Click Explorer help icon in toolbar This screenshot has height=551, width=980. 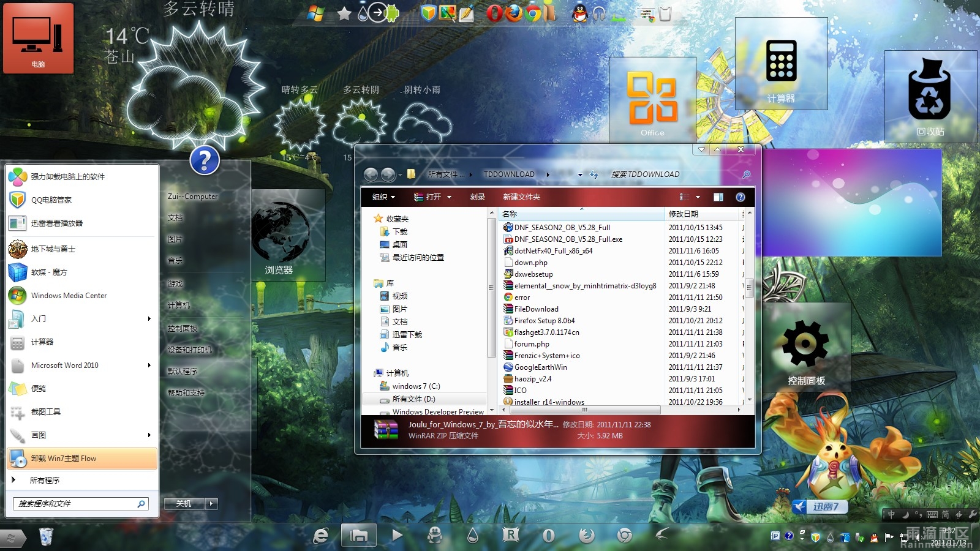pos(740,197)
